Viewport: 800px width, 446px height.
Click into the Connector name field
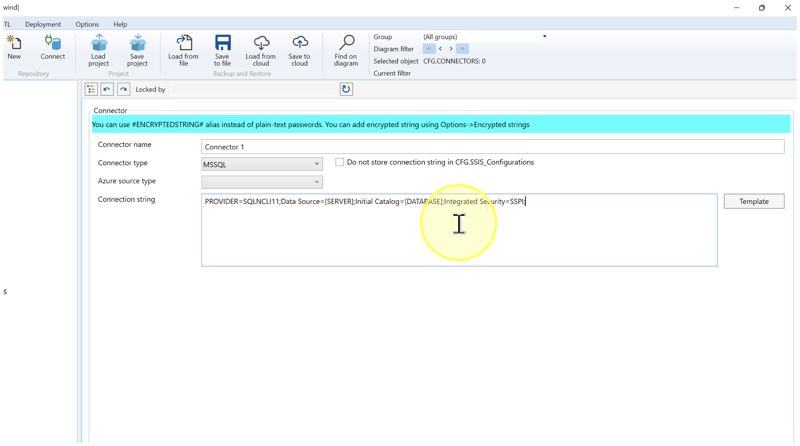493,147
